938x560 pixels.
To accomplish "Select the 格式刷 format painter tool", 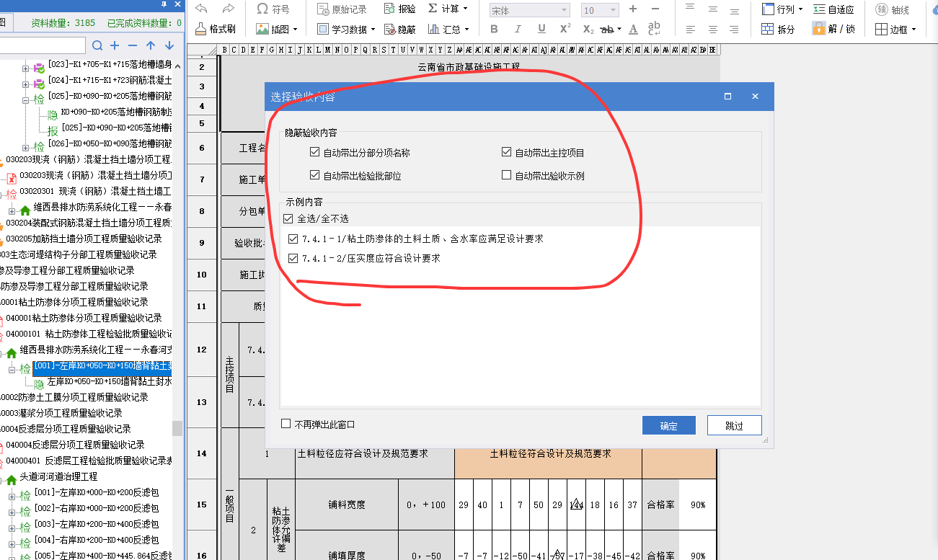I will coord(215,30).
